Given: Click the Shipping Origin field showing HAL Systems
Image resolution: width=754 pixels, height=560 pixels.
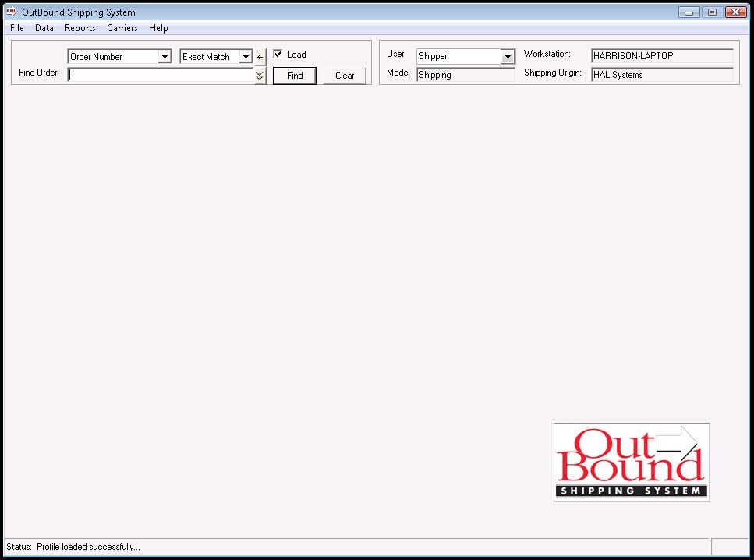Looking at the screenshot, I should click(x=661, y=75).
